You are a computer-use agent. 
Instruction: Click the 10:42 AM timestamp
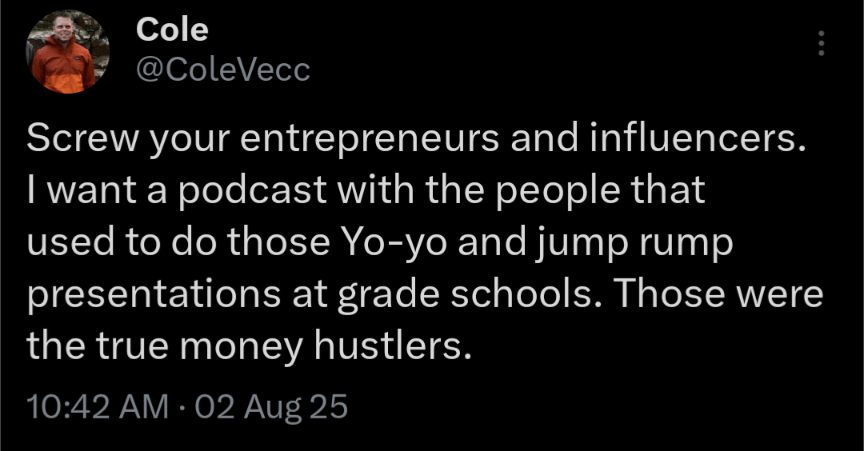(98, 407)
